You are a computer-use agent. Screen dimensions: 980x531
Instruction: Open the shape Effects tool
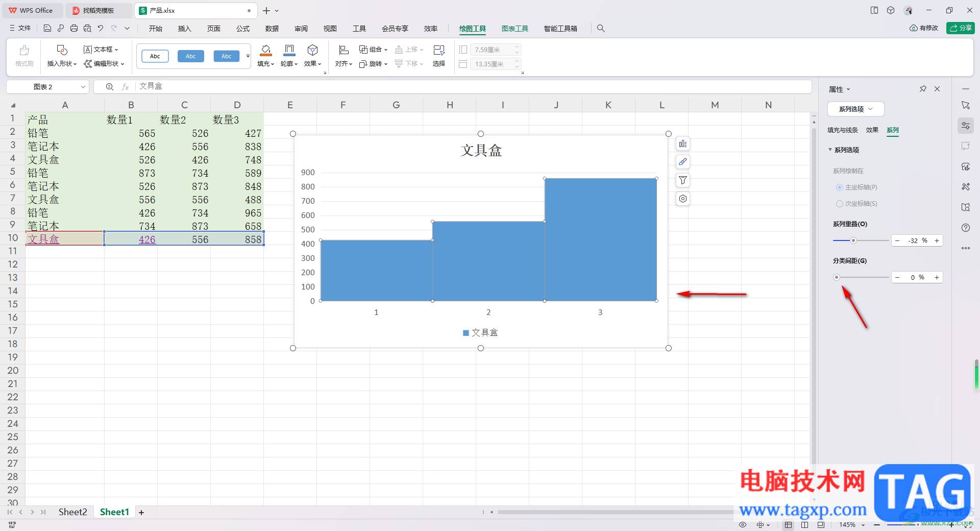click(312, 56)
